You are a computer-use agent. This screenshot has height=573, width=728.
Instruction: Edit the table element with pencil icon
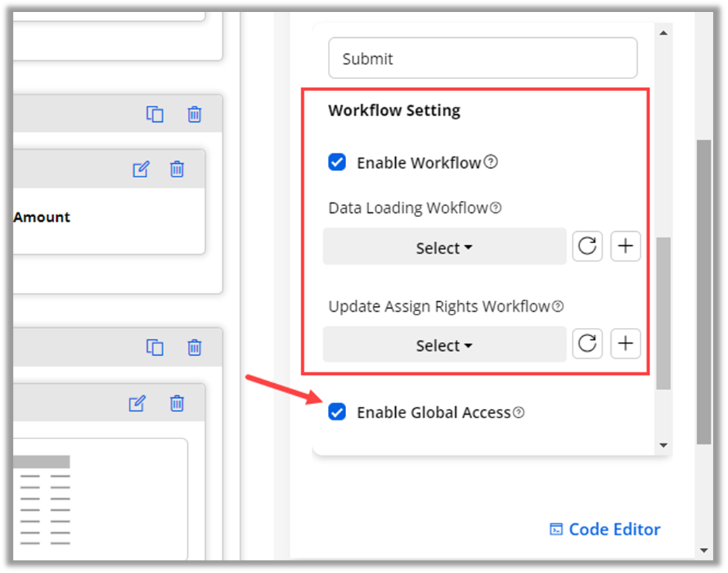(x=137, y=403)
